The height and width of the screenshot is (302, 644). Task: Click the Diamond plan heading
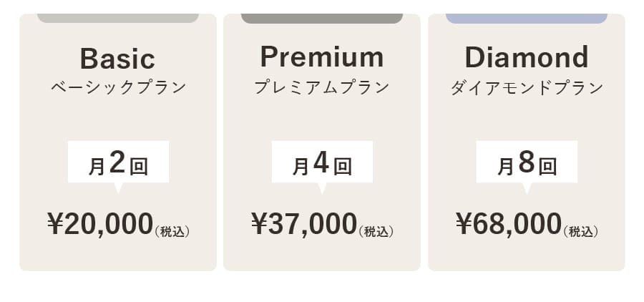(x=527, y=56)
